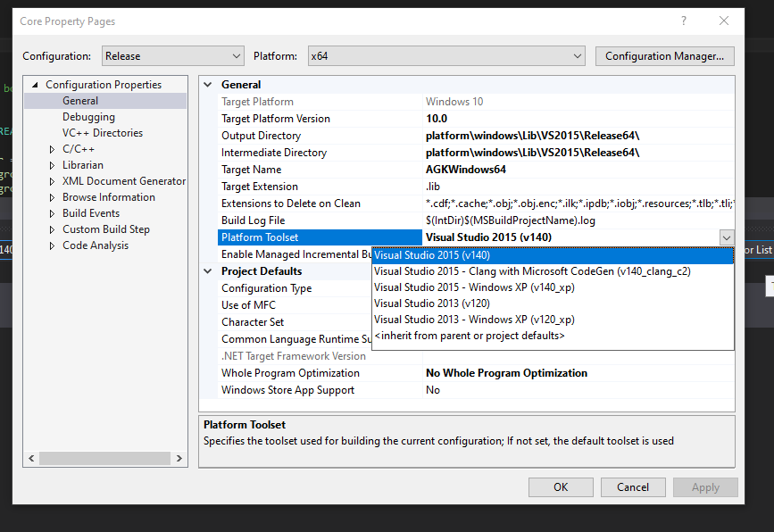Image resolution: width=774 pixels, height=532 pixels.
Task: Click the tree scrollbar left arrow
Action: pyautogui.click(x=31, y=459)
